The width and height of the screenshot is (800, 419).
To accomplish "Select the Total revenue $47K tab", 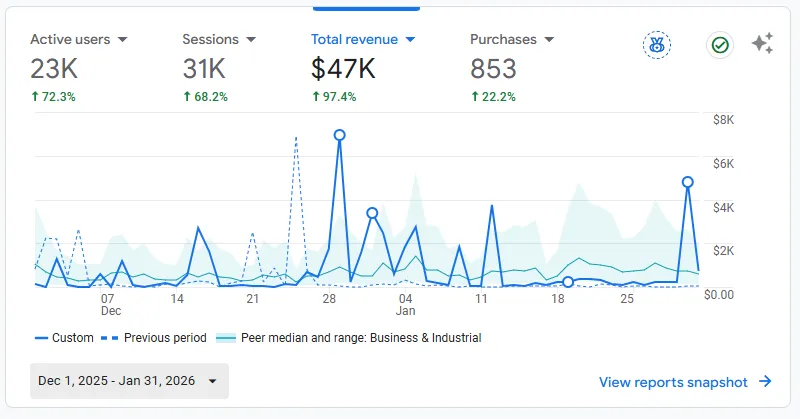I will point(363,67).
